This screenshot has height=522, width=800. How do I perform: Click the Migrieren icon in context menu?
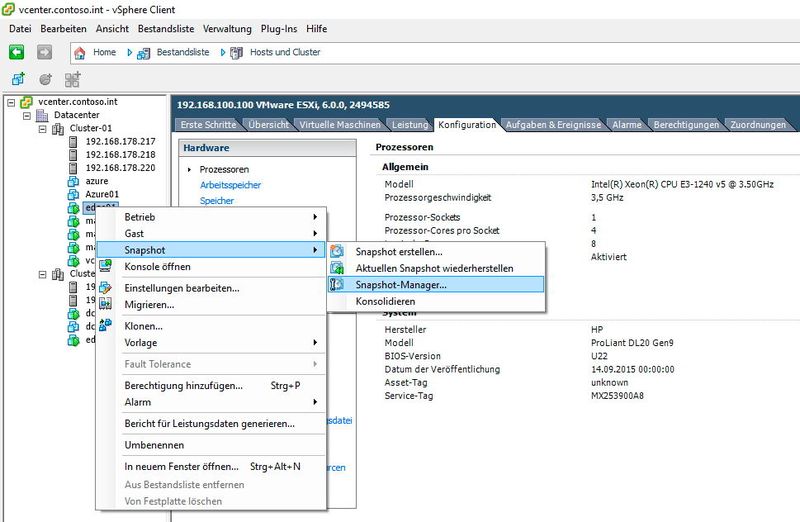pos(105,304)
